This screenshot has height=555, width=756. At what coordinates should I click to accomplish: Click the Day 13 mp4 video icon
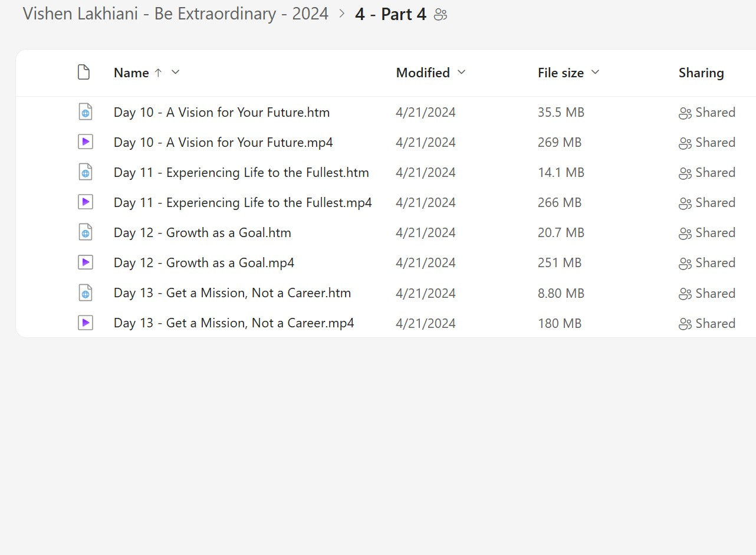click(x=86, y=323)
